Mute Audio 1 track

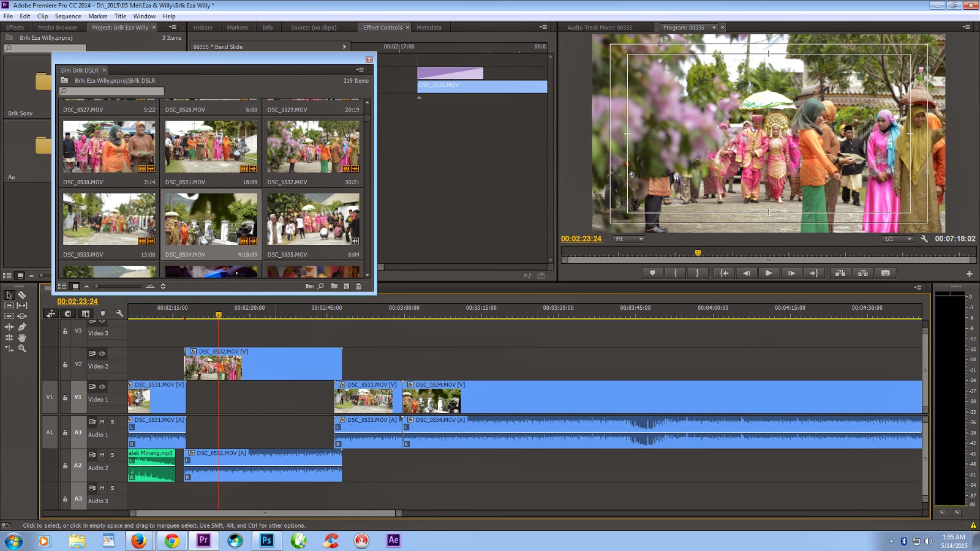coord(102,421)
